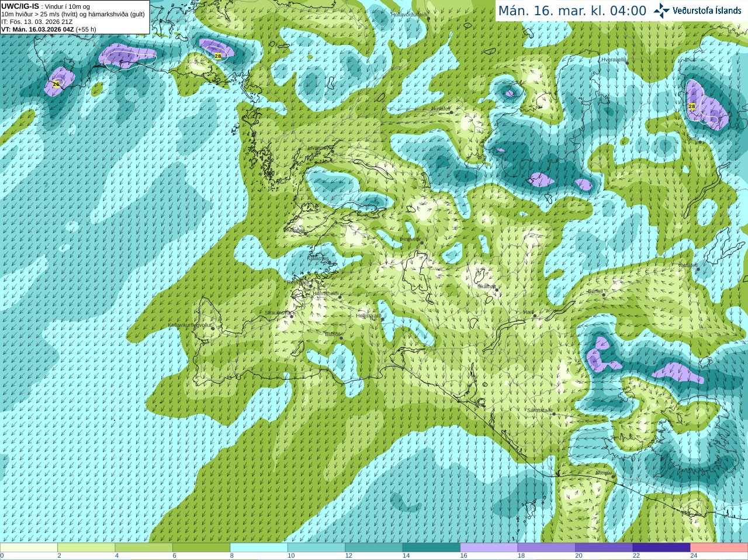The image size is (748, 560).
Task: Click the 2–4 m/s light green legend swatch
Action: click(x=86, y=548)
